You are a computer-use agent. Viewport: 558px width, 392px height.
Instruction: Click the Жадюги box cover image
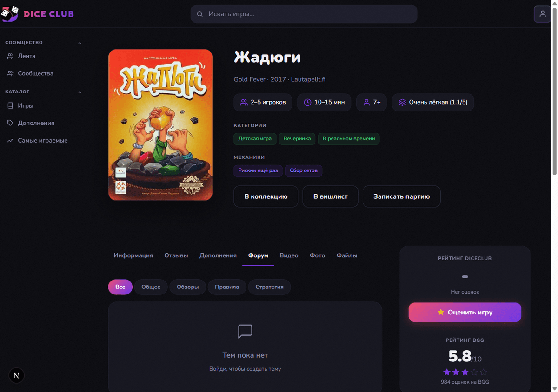pyautogui.click(x=160, y=125)
